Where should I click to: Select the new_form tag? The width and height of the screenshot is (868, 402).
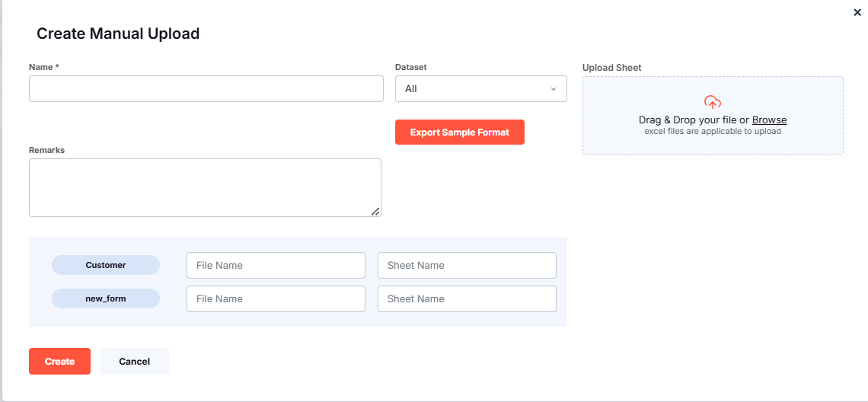pos(106,298)
